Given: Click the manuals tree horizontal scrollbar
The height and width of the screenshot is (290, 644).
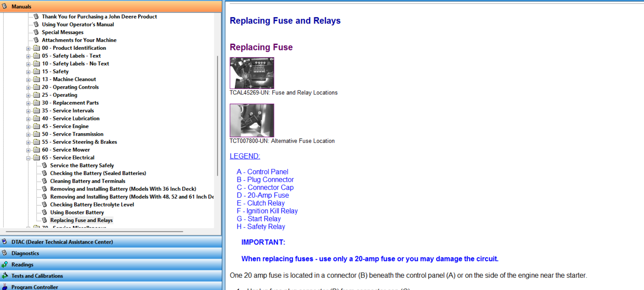Looking at the screenshot, I should point(94,232).
